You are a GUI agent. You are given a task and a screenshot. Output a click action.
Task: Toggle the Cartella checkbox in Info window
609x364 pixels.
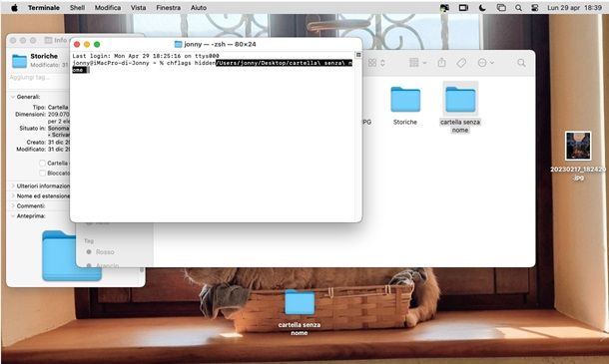pos(42,163)
